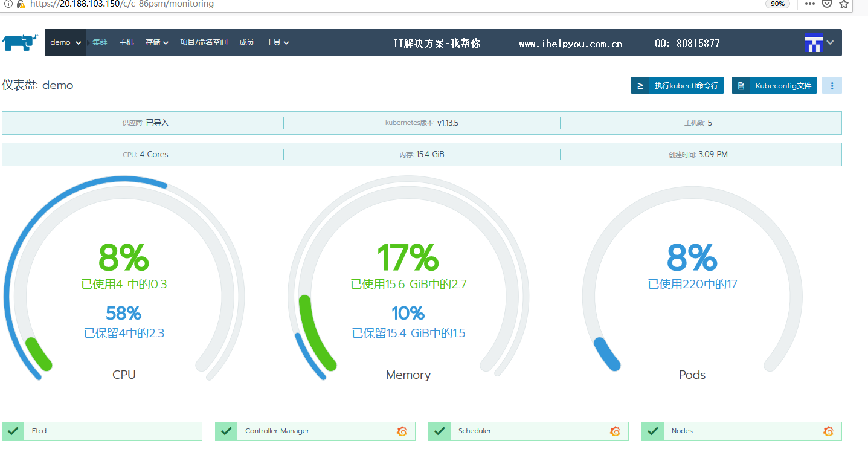The image size is (868, 455).
Task: Expand the user menu chevron
Action: point(830,42)
